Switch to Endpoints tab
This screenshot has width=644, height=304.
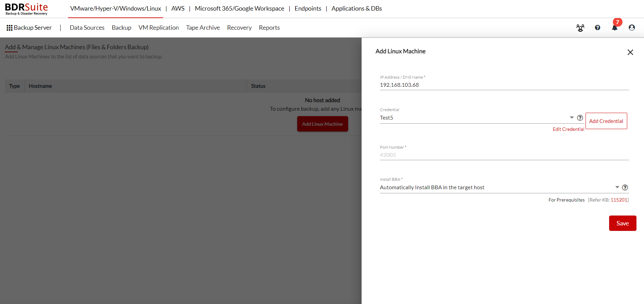(308, 9)
